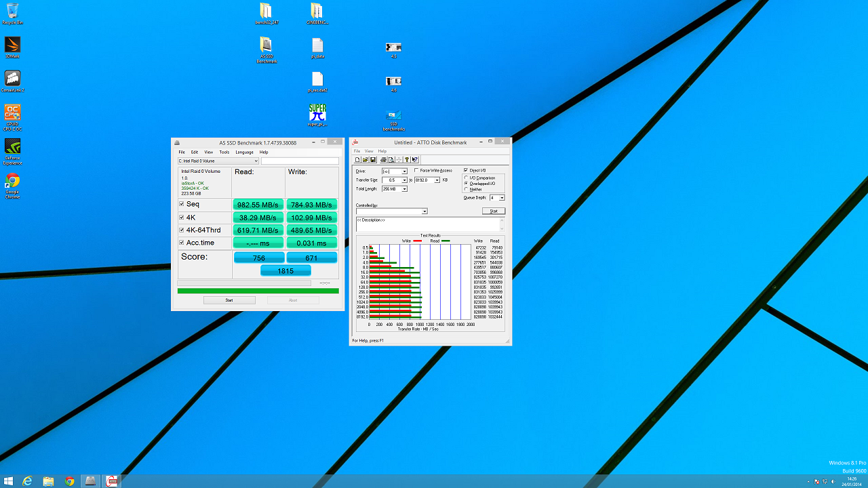Open 3DMark desktop shortcut

click(x=12, y=47)
